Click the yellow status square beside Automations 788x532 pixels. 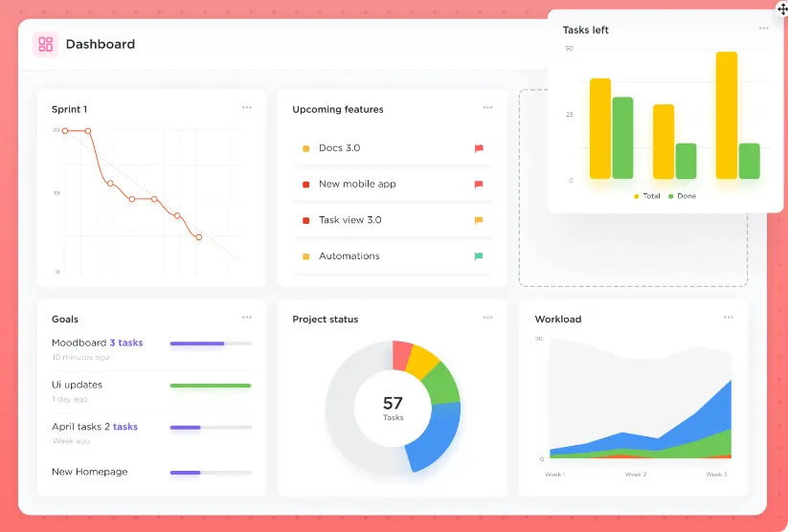[x=305, y=256]
